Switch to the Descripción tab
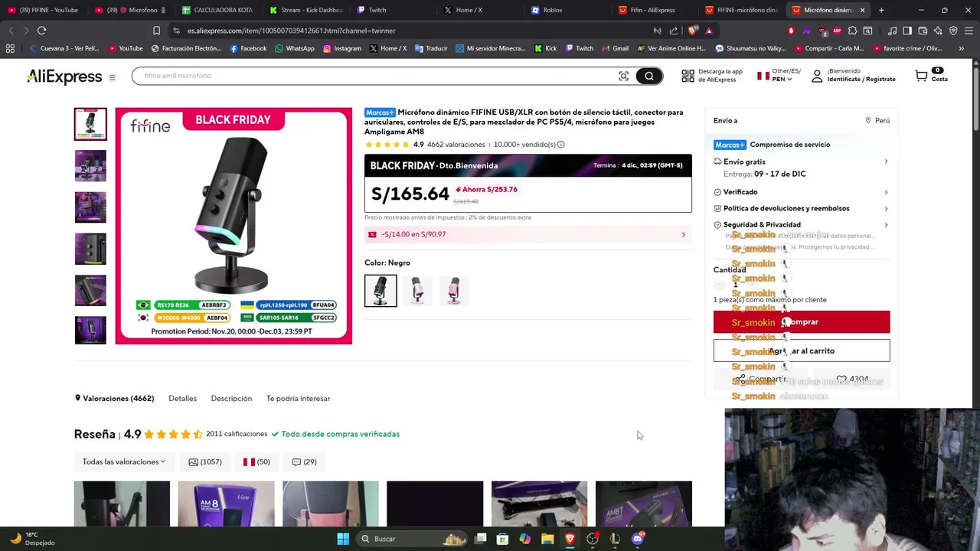The height and width of the screenshot is (551, 980). pyautogui.click(x=231, y=399)
